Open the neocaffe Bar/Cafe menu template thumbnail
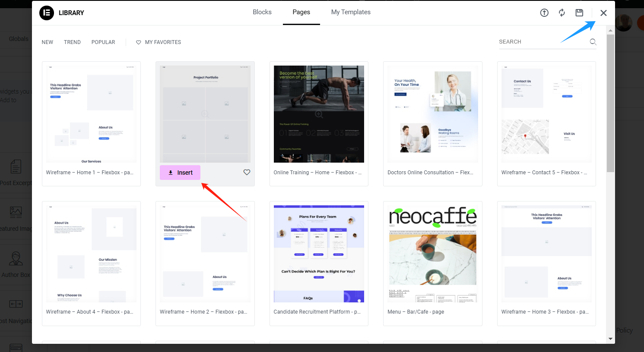This screenshot has height=352, width=644. pos(432,253)
